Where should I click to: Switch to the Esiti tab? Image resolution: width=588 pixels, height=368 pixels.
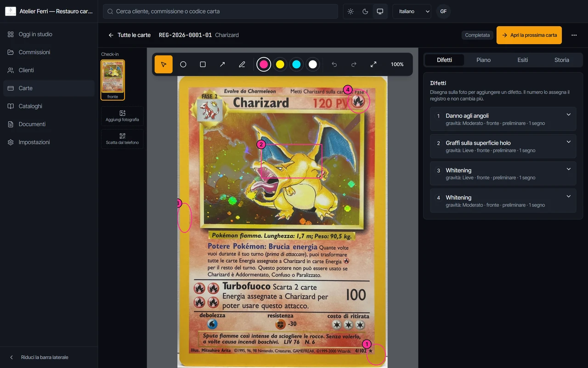coord(523,60)
